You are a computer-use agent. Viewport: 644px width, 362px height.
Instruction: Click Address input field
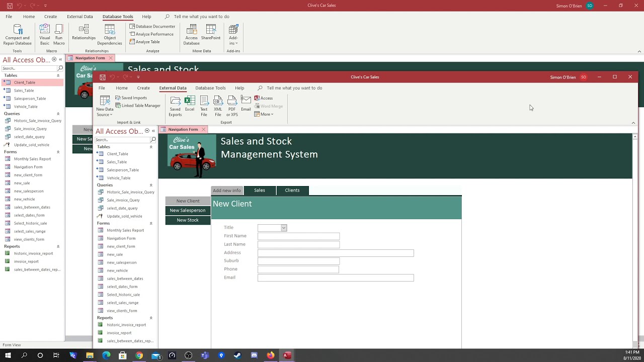click(336, 253)
